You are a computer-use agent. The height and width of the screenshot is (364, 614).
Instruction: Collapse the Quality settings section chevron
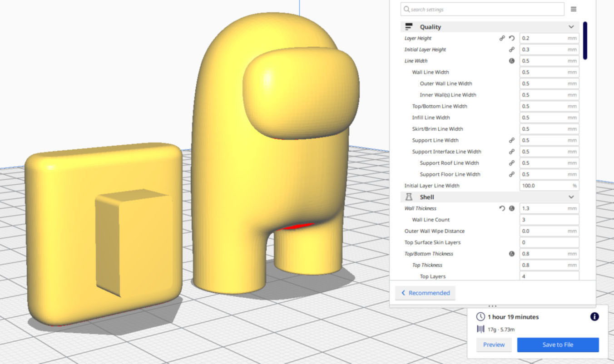pos(571,27)
